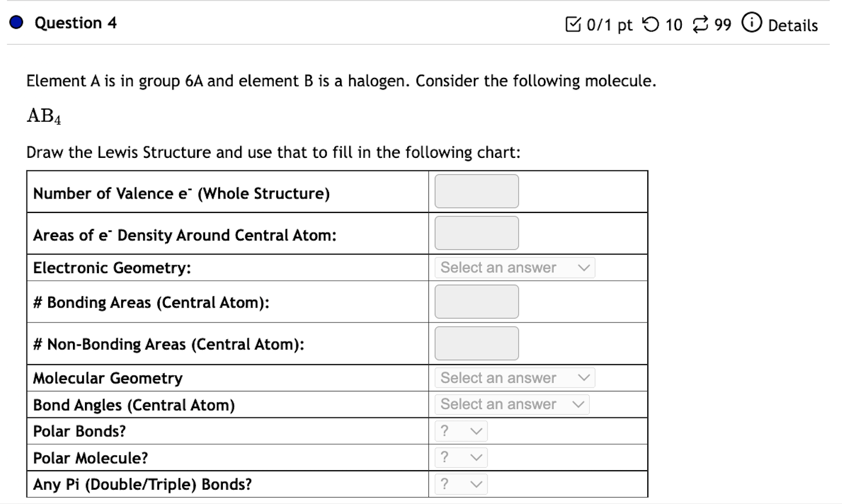Open the Polar Bonds dropdown
Screen dimensions: 842x504
460,431
